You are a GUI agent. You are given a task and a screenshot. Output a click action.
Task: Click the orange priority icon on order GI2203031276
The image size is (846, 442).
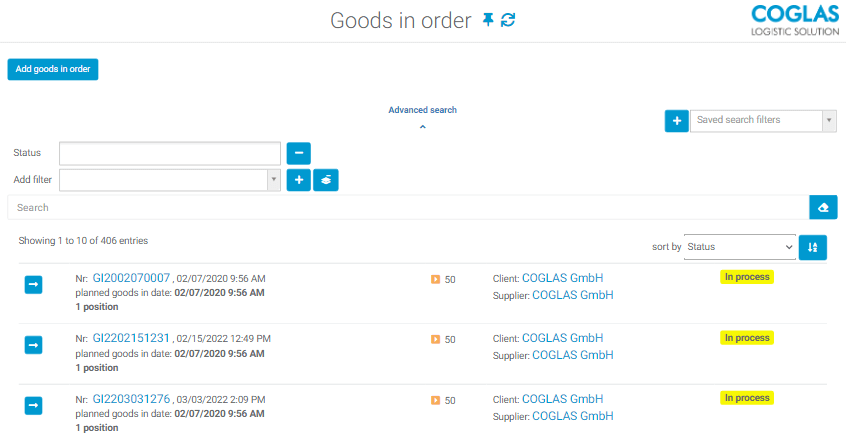(x=435, y=400)
